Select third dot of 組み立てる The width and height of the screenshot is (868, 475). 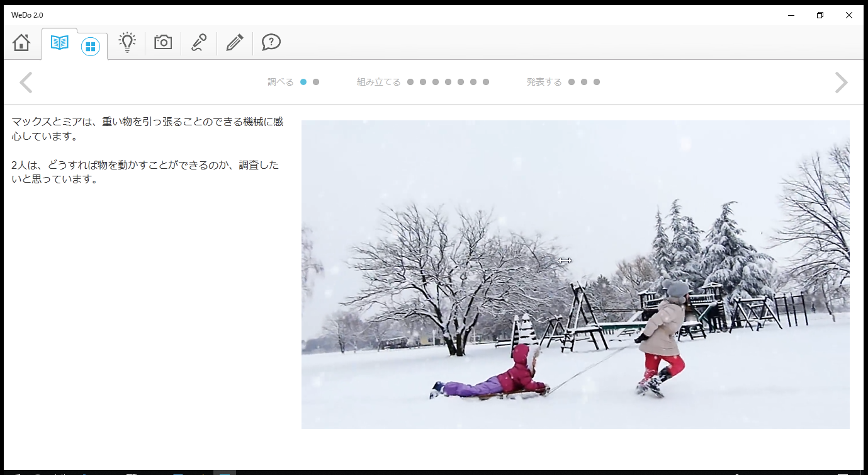click(436, 82)
